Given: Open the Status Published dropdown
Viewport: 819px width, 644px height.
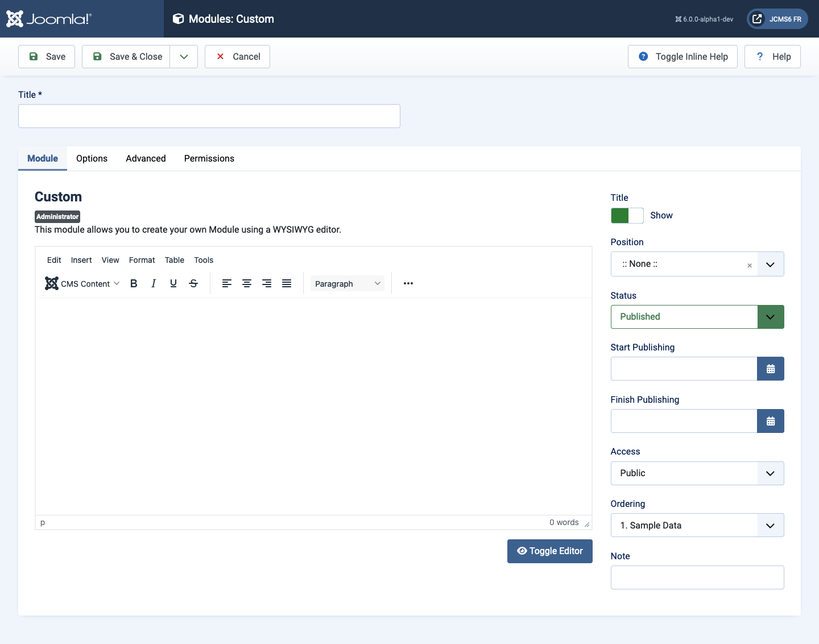Looking at the screenshot, I should point(697,317).
